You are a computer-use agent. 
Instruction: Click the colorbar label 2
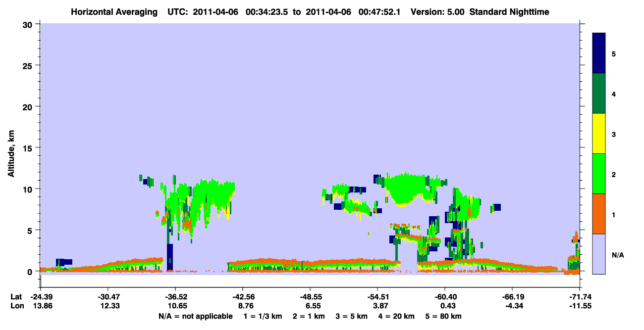613,174
